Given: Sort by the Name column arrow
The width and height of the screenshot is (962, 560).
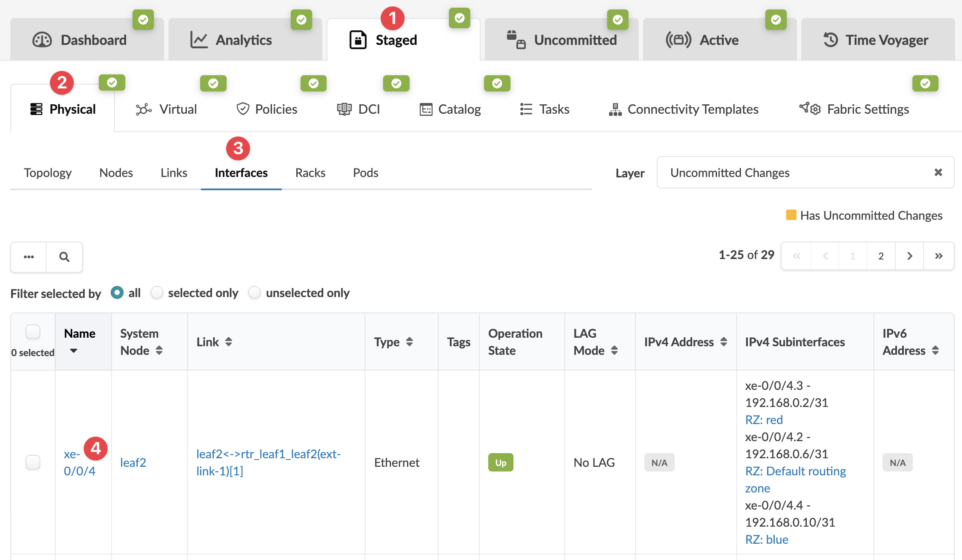Looking at the screenshot, I should [x=74, y=351].
